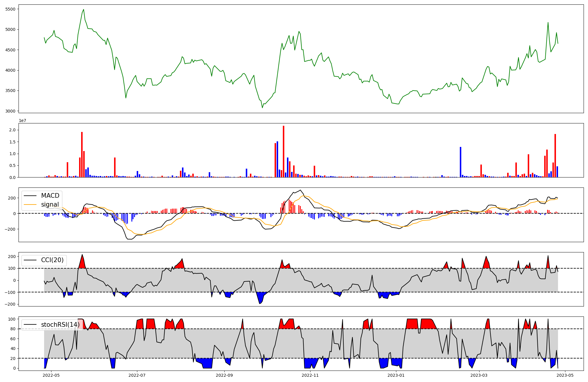
Task: Click the signal legend label
Action: click(50, 205)
